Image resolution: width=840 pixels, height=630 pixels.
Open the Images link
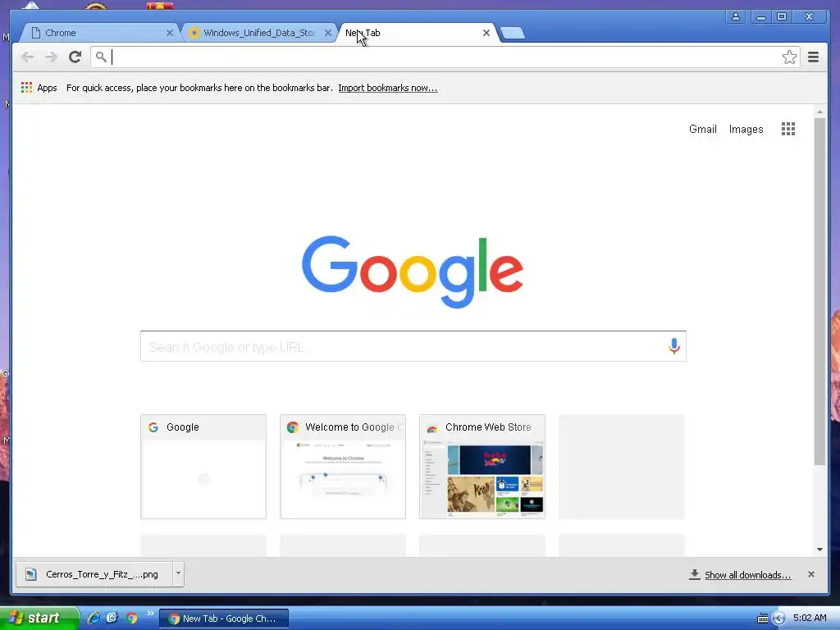746,129
